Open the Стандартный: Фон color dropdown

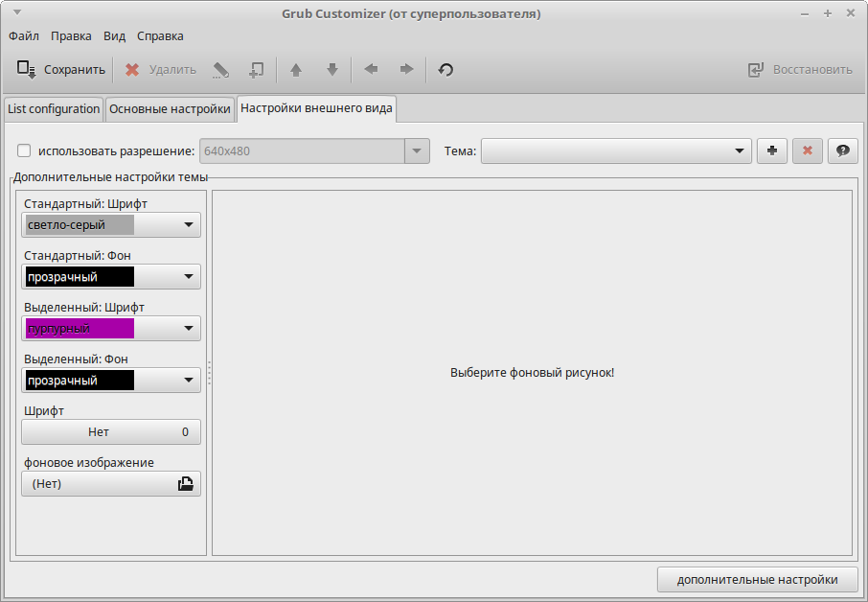[x=111, y=277]
